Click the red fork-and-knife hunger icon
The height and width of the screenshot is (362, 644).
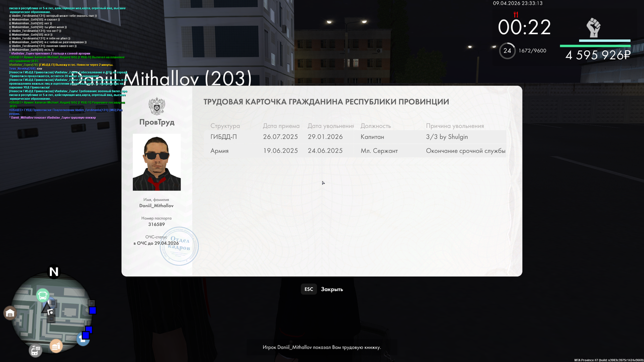516,15
